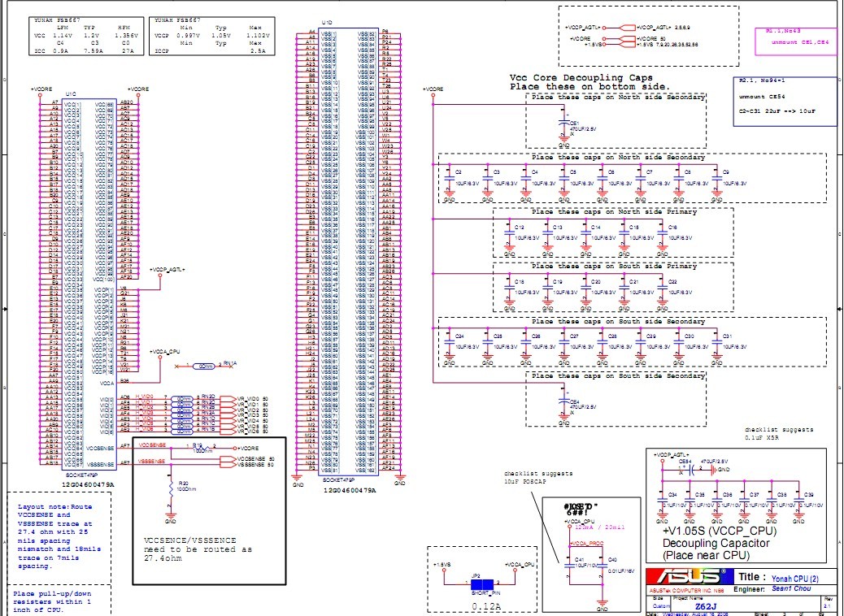
Task: Select capacitor C2 symbol
Action: [x=450, y=179]
